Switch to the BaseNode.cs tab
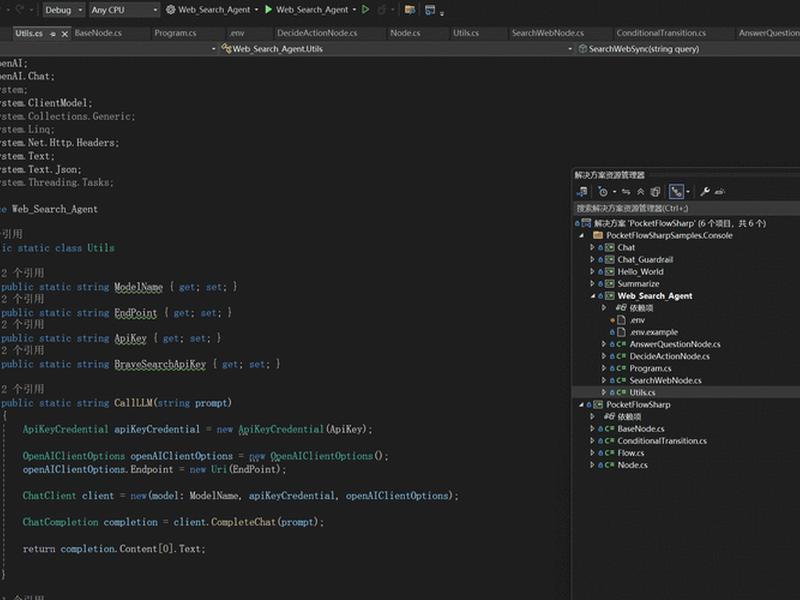 [98, 33]
